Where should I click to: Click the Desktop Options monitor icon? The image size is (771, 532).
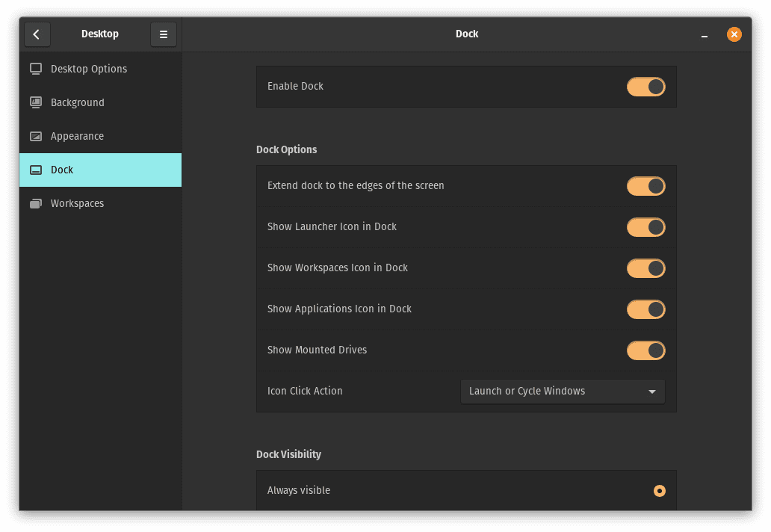pyautogui.click(x=36, y=69)
